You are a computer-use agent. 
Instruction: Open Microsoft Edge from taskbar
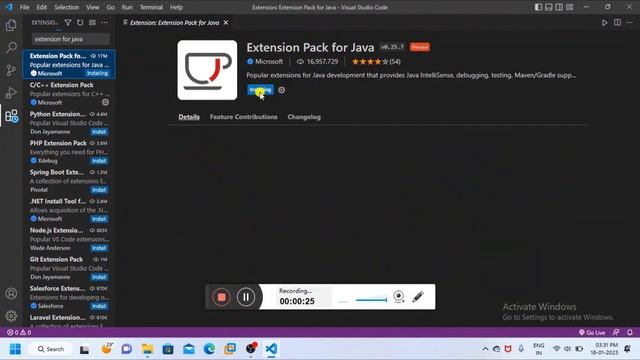[209, 349]
